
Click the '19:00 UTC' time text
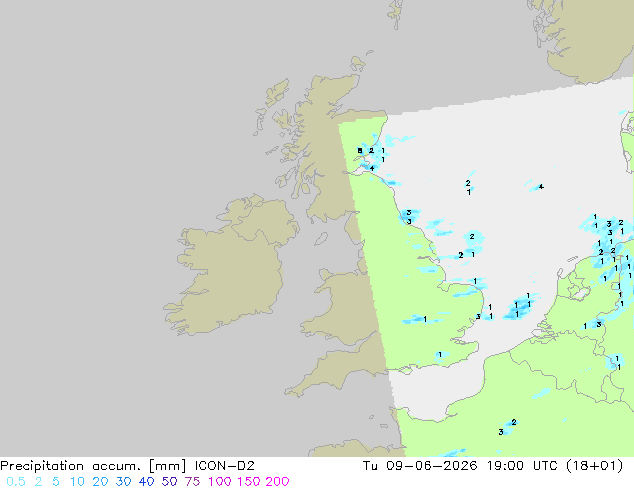point(521,466)
